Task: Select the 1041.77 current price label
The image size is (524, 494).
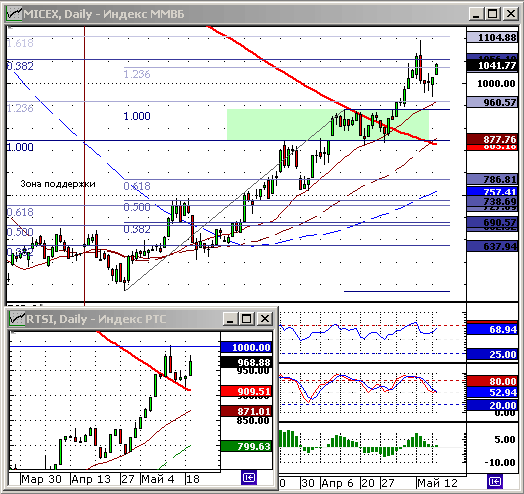Action: click(x=493, y=66)
